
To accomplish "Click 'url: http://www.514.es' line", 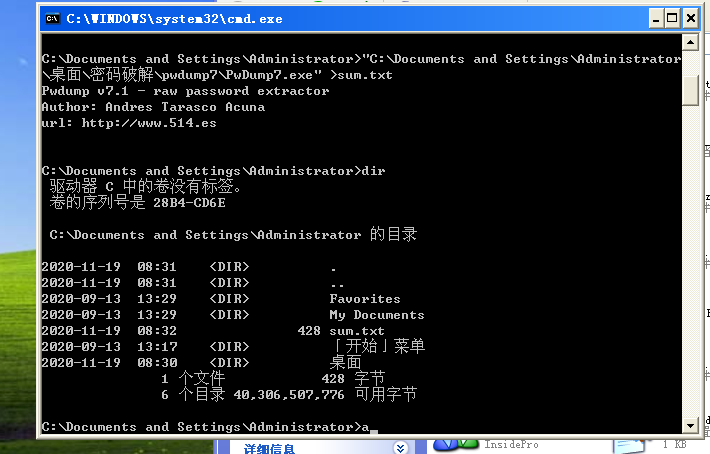I will (x=129, y=123).
